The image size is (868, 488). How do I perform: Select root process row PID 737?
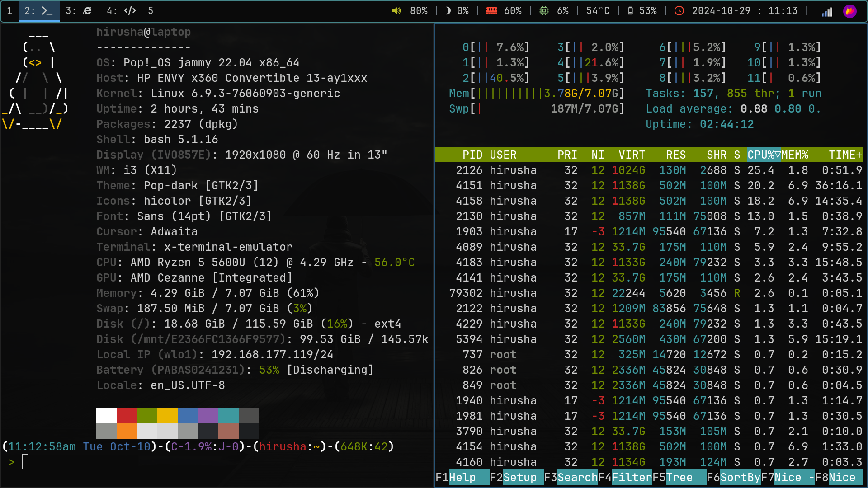649,355
